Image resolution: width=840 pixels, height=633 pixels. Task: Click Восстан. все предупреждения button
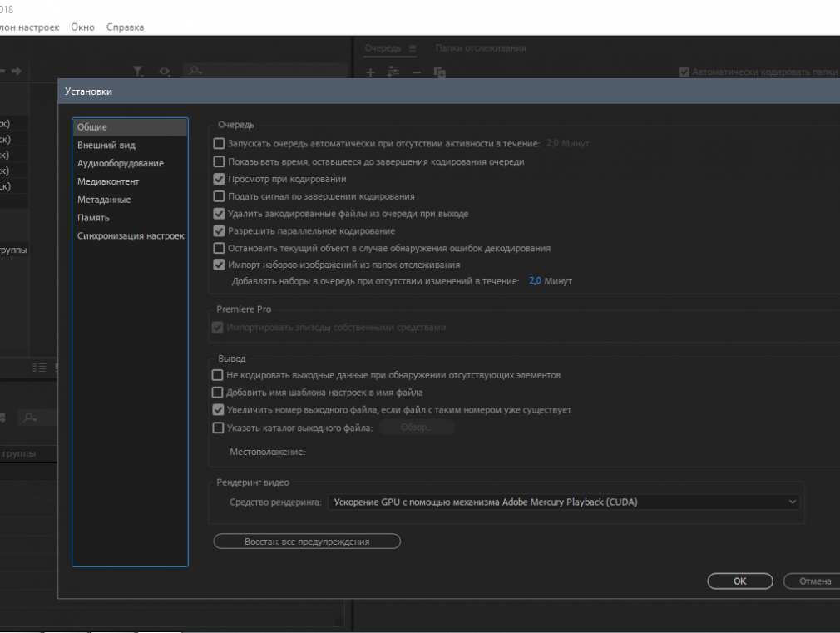307,542
